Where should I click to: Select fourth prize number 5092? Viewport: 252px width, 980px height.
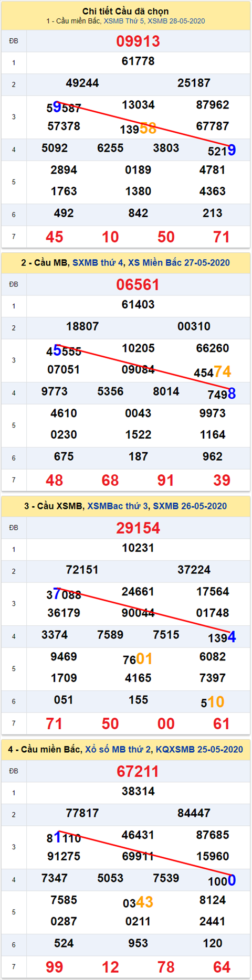click(x=55, y=148)
